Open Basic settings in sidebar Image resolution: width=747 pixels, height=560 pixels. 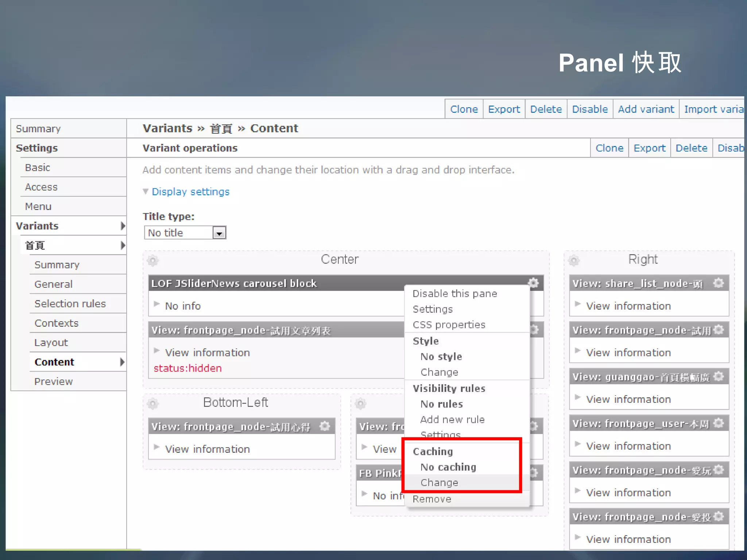coord(73,167)
